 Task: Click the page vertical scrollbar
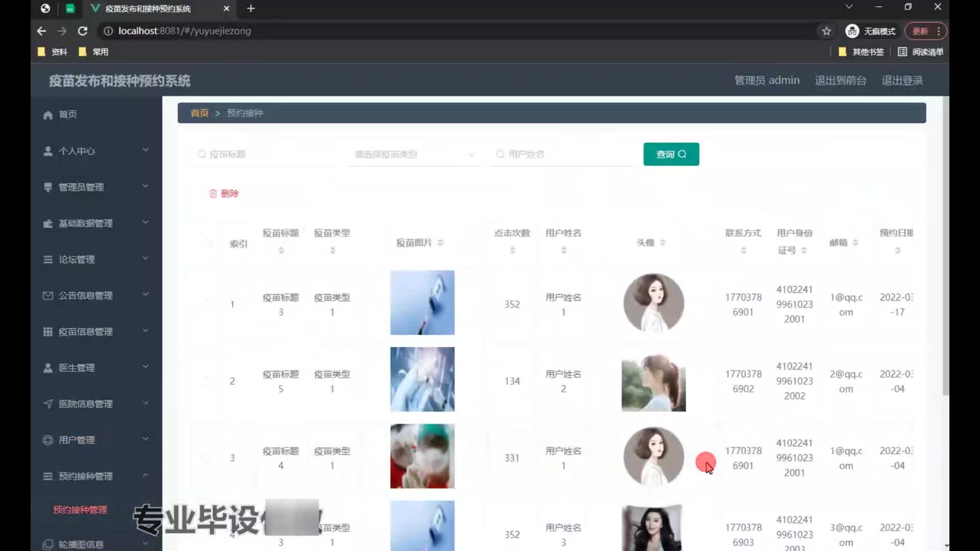click(x=946, y=245)
